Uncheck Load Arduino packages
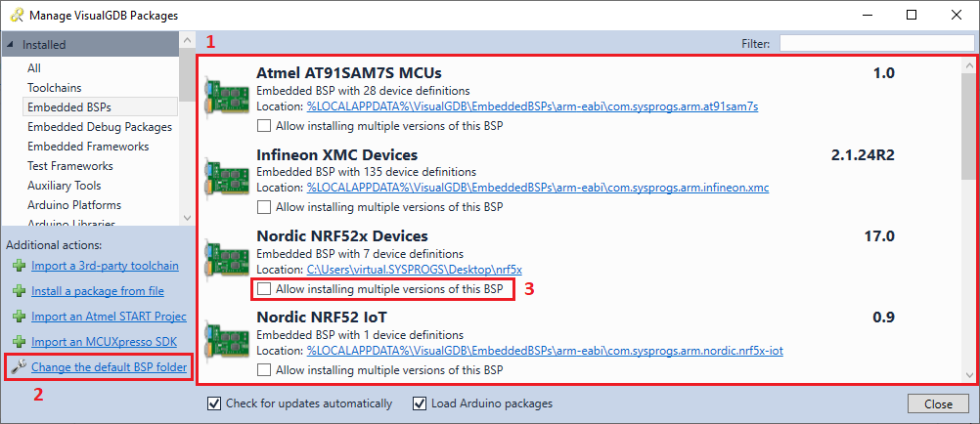The image size is (980, 424). click(x=420, y=403)
